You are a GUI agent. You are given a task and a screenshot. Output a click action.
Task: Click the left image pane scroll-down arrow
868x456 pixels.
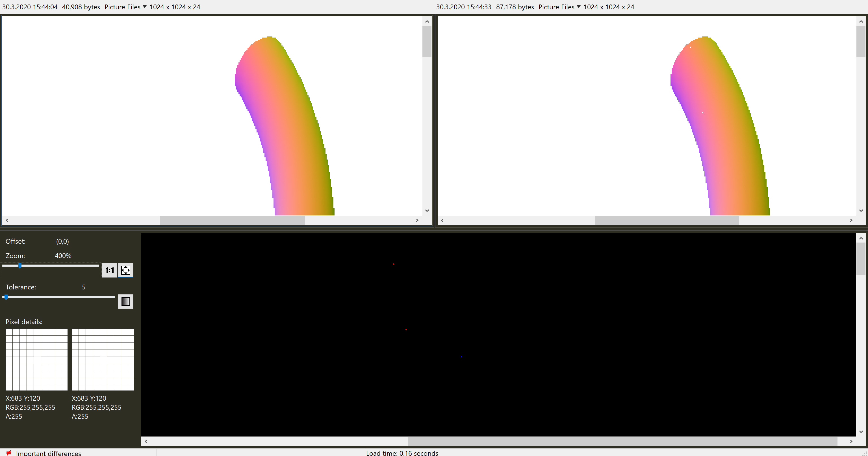427,211
